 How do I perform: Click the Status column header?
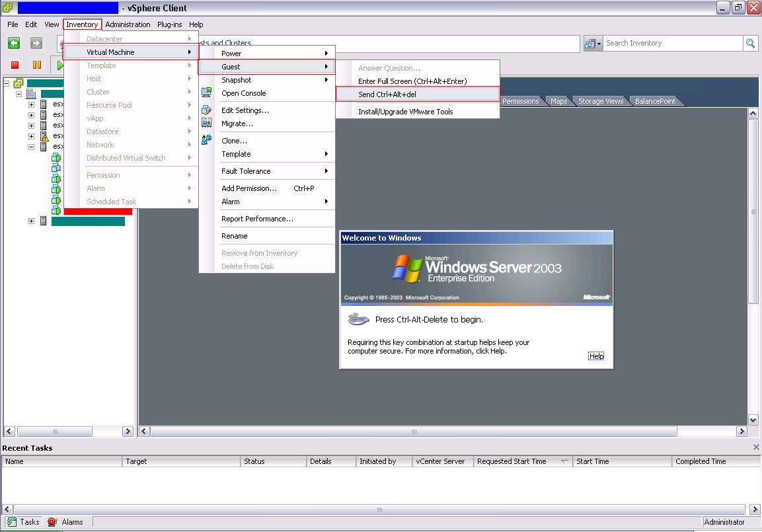point(274,461)
